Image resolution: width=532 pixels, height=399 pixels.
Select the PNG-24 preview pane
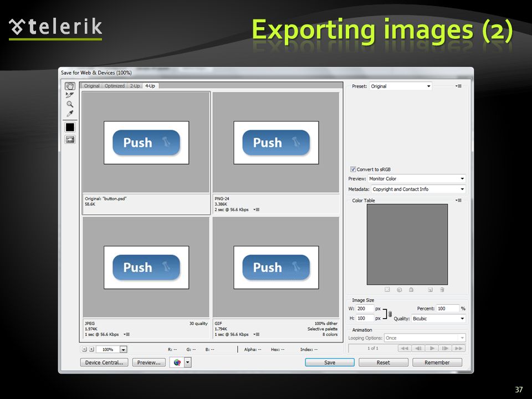pyautogui.click(x=276, y=153)
